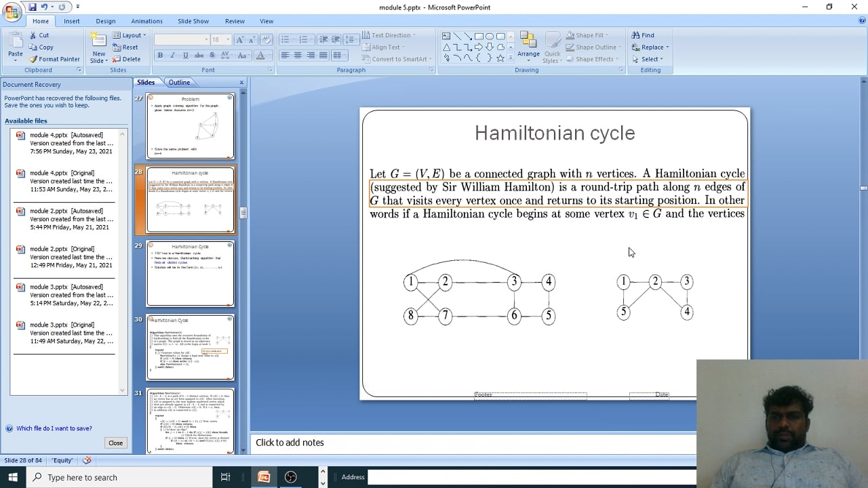The image size is (868, 488).
Task: Click Reset slide button
Action: [x=125, y=47]
